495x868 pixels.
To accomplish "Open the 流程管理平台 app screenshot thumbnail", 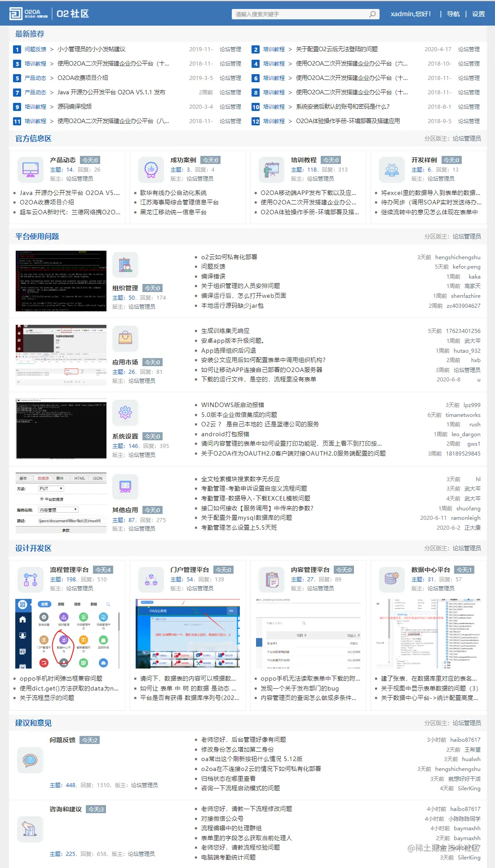I will click(x=67, y=633).
